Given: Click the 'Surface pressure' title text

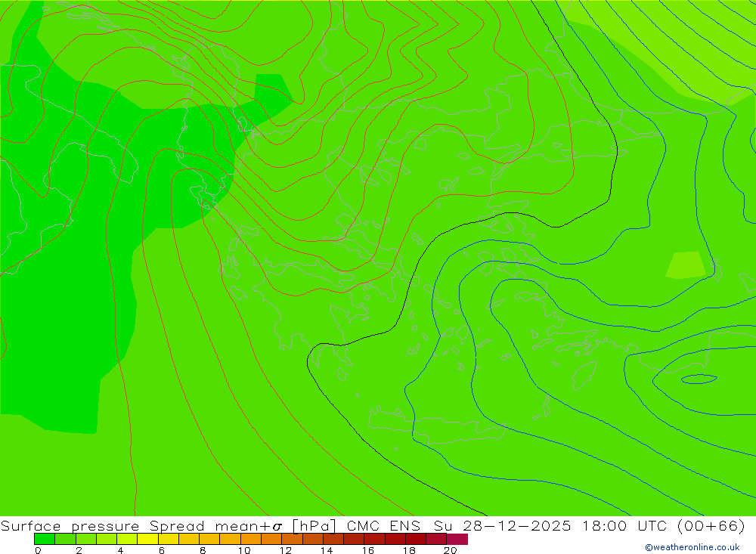Looking at the screenshot, I should coord(70,525).
